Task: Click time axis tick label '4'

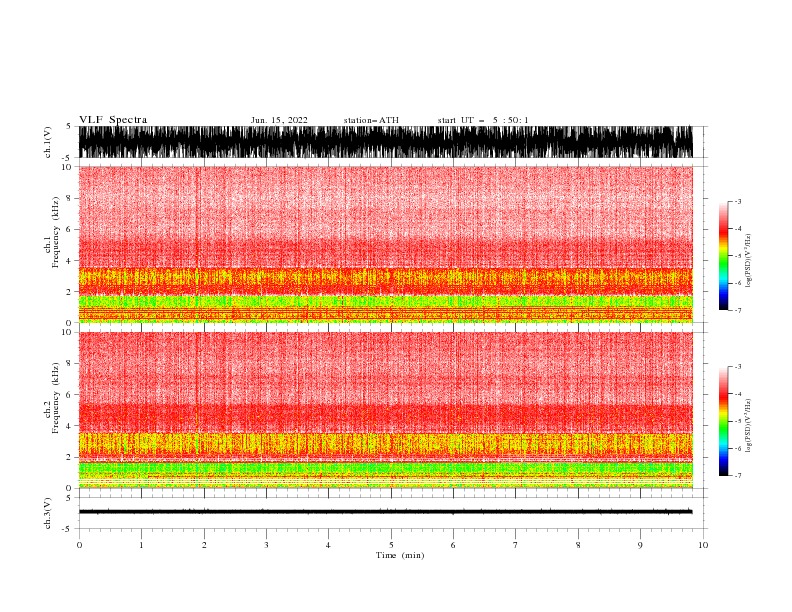Action: pos(328,545)
